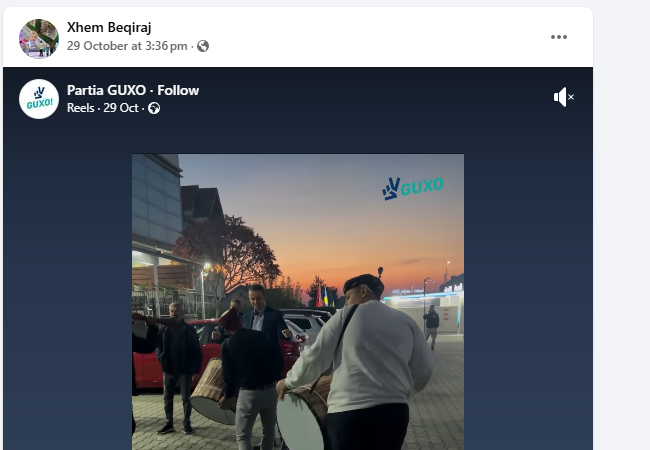Open the post timestamp 29 October at 3:36 pm
The image size is (650, 450).
127,46
